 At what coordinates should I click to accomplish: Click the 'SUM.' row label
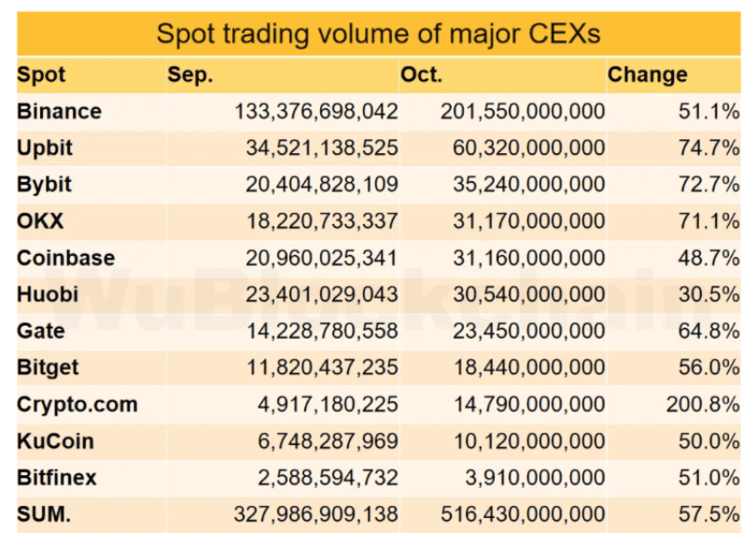click(43, 514)
